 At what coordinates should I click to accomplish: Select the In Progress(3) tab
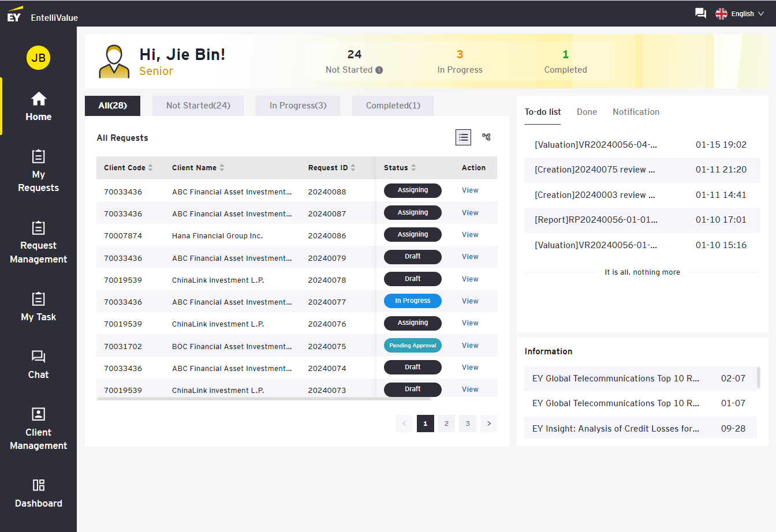(298, 106)
